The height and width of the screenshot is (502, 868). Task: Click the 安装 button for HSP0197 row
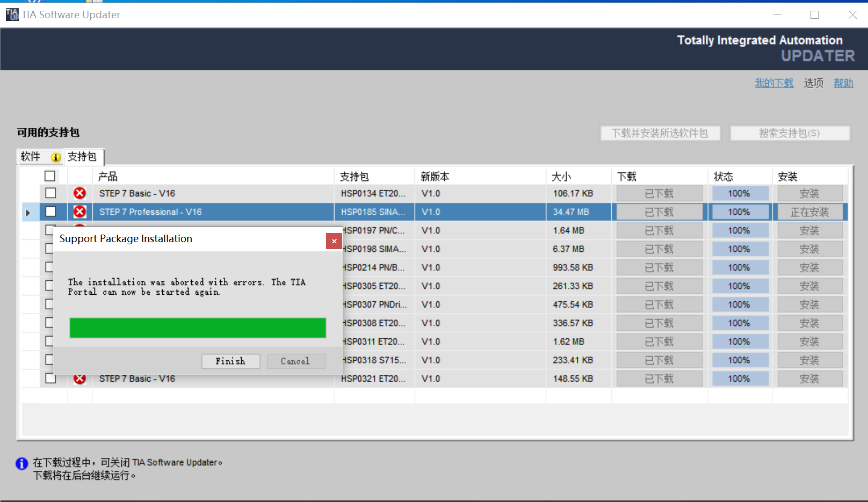pos(809,231)
